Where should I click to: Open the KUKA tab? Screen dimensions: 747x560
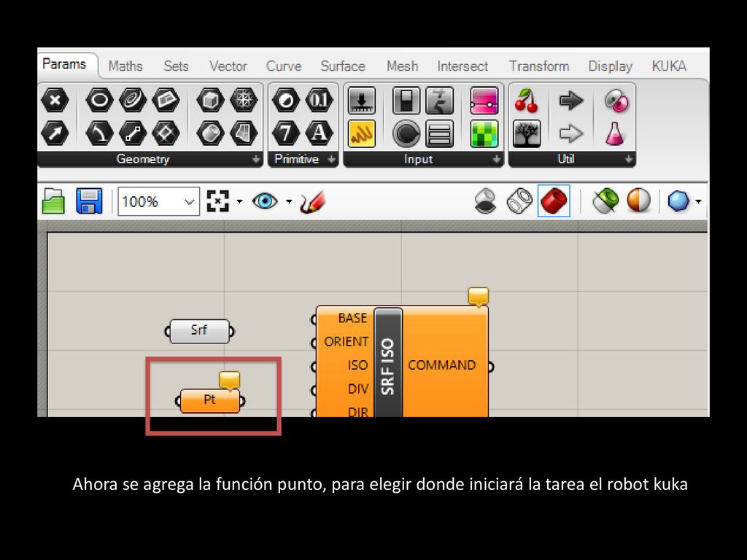pyautogui.click(x=669, y=66)
